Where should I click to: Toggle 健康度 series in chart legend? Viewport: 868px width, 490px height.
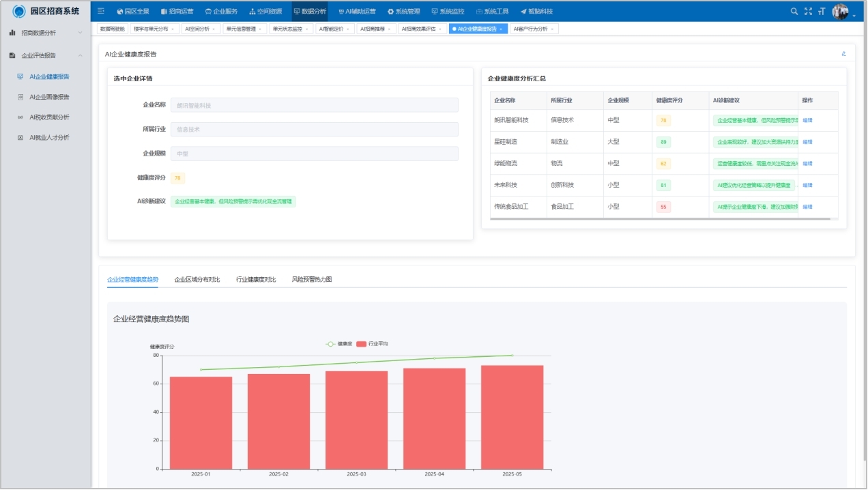[x=339, y=344]
